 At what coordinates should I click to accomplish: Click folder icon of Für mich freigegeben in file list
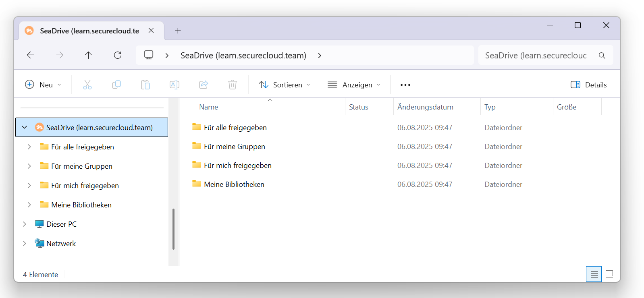197,165
